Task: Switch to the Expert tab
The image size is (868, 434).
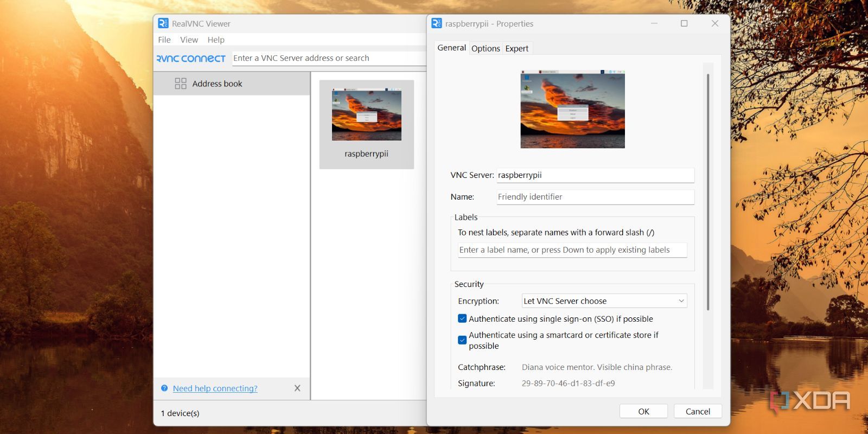Action: coord(517,48)
